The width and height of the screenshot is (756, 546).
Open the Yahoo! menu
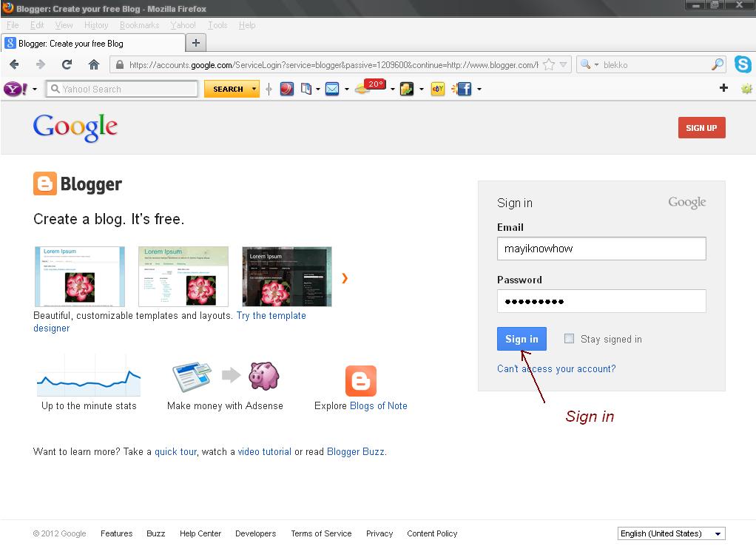tap(183, 25)
